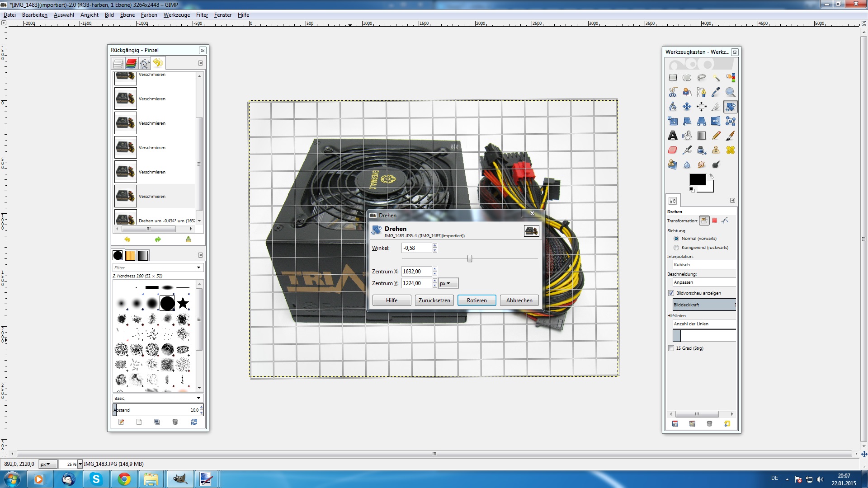Image resolution: width=868 pixels, height=488 pixels.
Task: Open the Interpolation Kubisch dropdown
Action: pyautogui.click(x=704, y=265)
